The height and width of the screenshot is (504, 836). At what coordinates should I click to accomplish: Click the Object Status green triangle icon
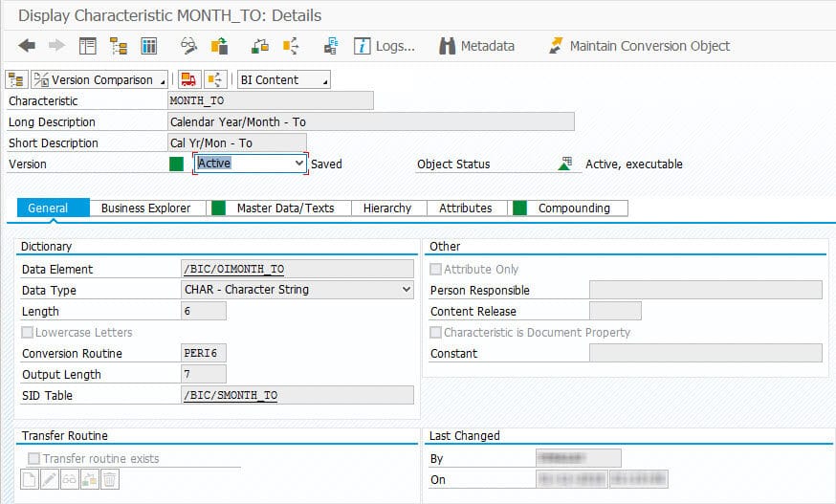[x=565, y=164]
